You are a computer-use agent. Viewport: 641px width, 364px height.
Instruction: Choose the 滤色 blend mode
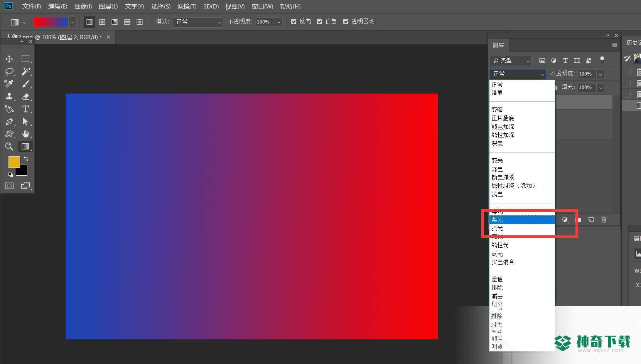(x=522, y=169)
